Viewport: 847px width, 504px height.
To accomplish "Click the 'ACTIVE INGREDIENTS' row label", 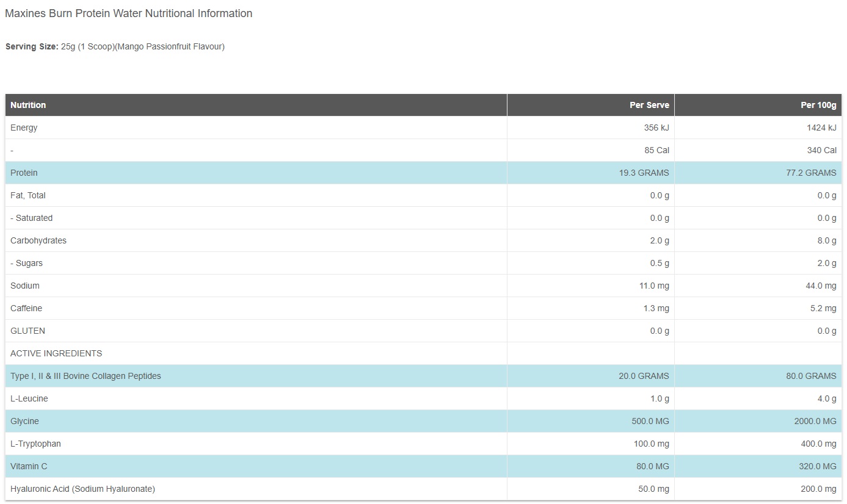I will coord(56,353).
